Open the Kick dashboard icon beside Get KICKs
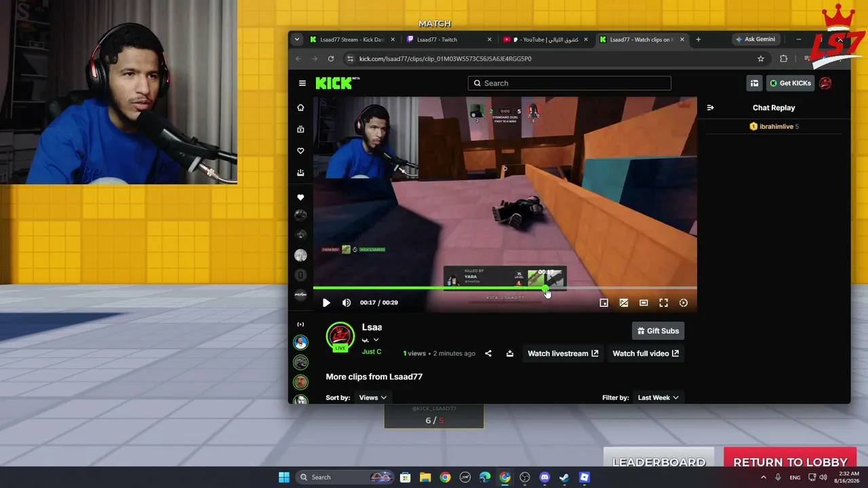 (754, 83)
